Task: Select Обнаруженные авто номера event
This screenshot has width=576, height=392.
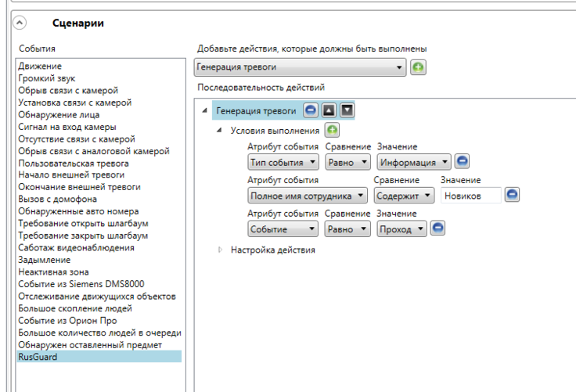Action: [x=78, y=211]
